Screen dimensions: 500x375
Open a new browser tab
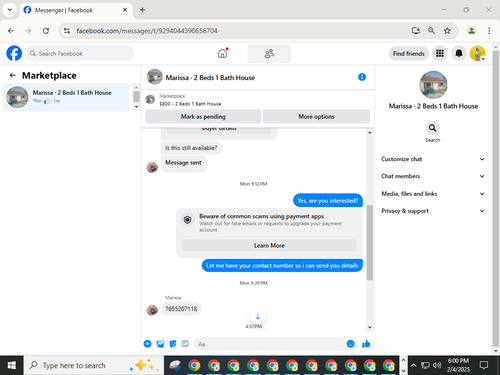point(142,10)
